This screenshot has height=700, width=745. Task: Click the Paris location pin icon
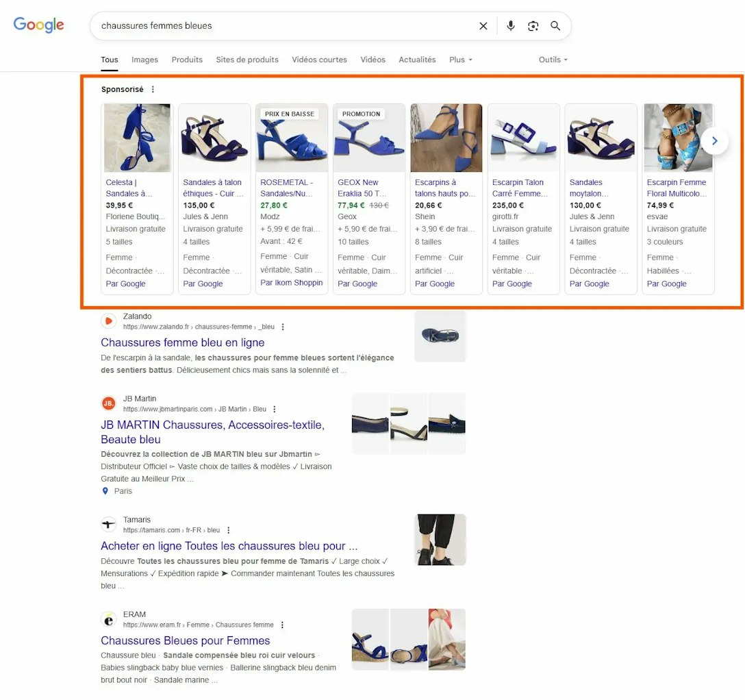105,491
